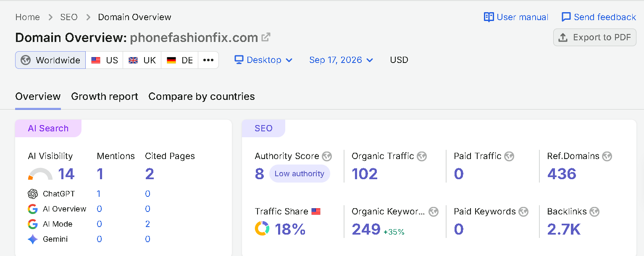Go to SEO breadcrumb
644x256 pixels.
tap(69, 17)
